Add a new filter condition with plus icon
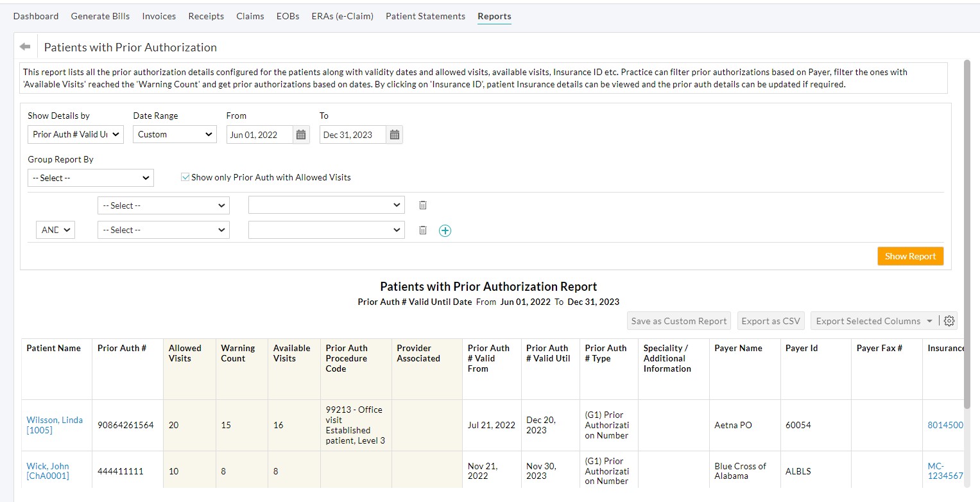The height and width of the screenshot is (502, 980). [445, 230]
